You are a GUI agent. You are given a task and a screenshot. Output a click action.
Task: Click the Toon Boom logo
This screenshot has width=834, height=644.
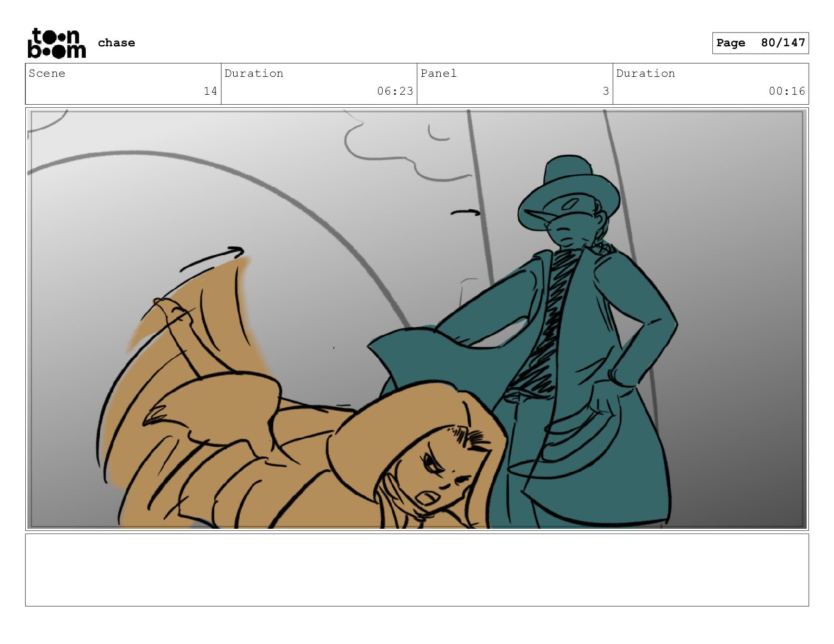pyautogui.click(x=56, y=43)
